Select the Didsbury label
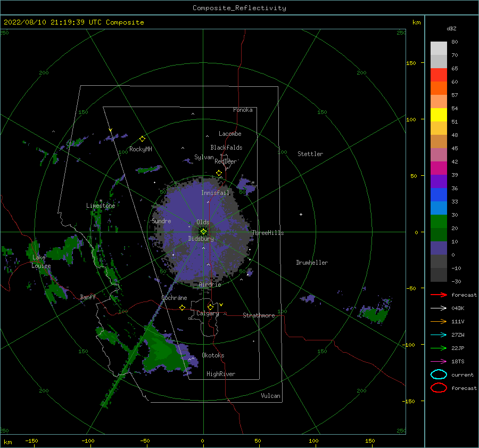 201,239
